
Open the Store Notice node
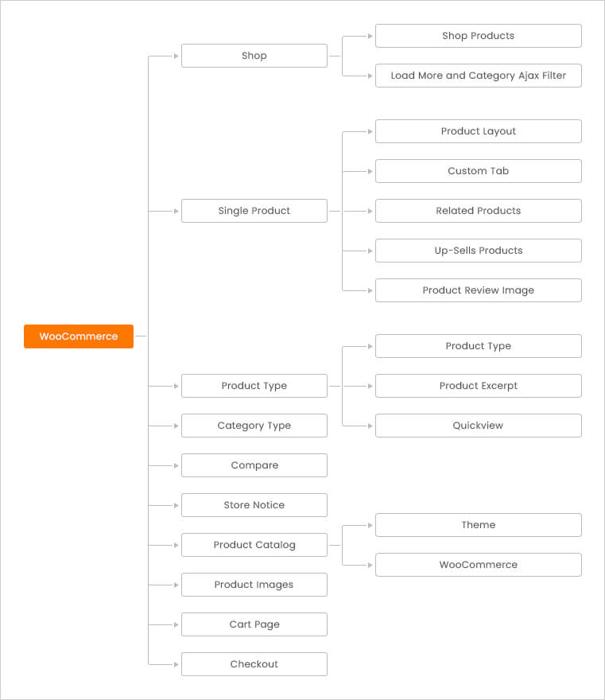tap(254, 505)
